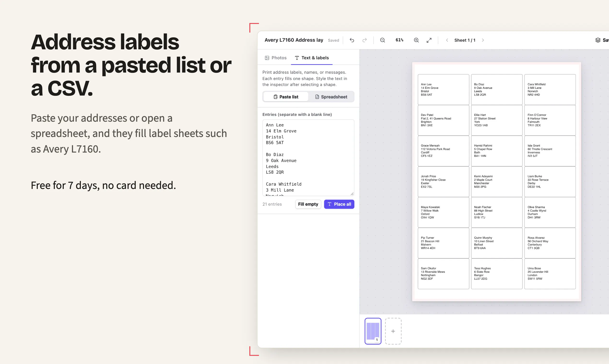Click the Avery L7160 Address lay title
Screen dimensions: 609x364
294,40
